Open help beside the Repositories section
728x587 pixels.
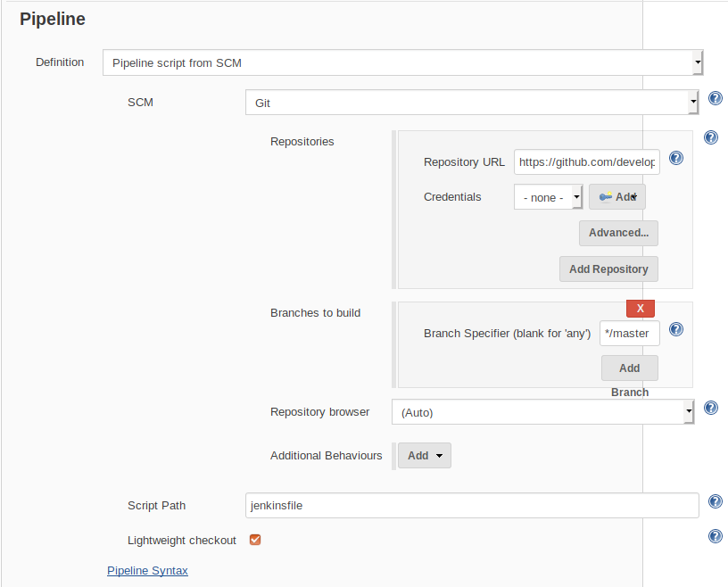coord(710,136)
